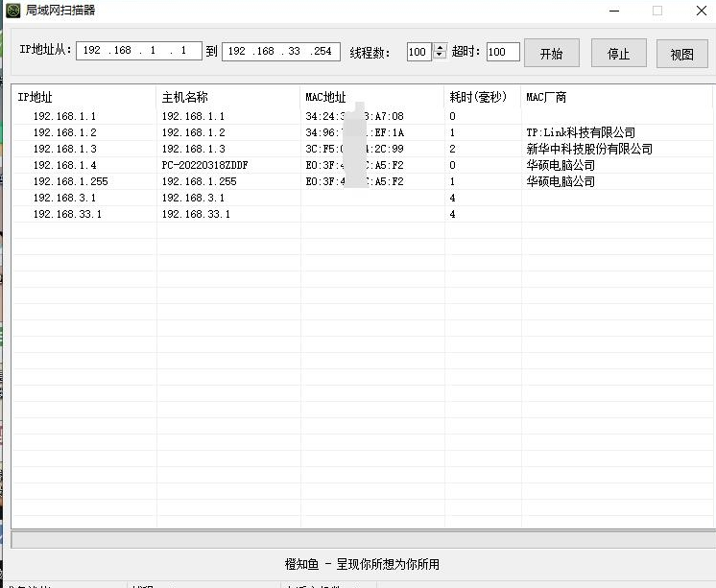Increase thread count with the up spinner arrow
This screenshot has width=716, height=588.
pos(440,47)
